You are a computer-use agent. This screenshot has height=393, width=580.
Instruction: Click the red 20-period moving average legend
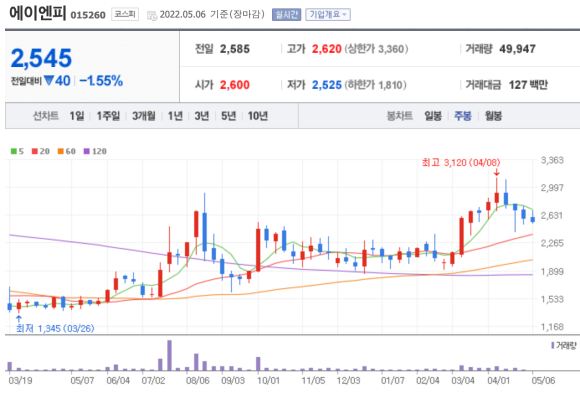pos(41,151)
